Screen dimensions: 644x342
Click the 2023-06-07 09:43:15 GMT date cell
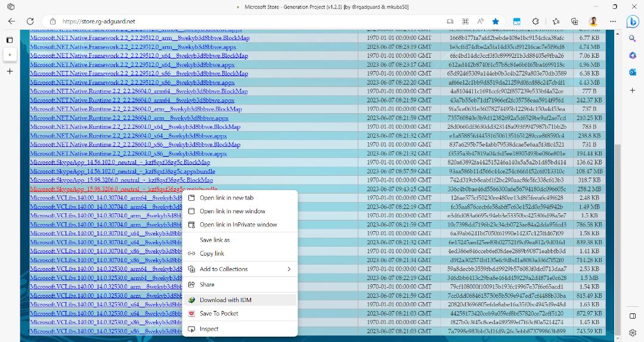[x=399, y=189]
